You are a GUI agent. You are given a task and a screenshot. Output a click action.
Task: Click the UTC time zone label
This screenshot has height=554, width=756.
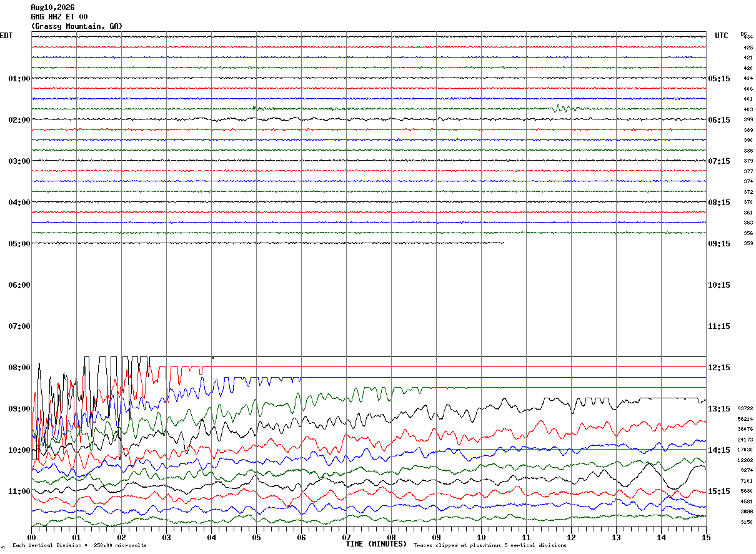point(722,36)
